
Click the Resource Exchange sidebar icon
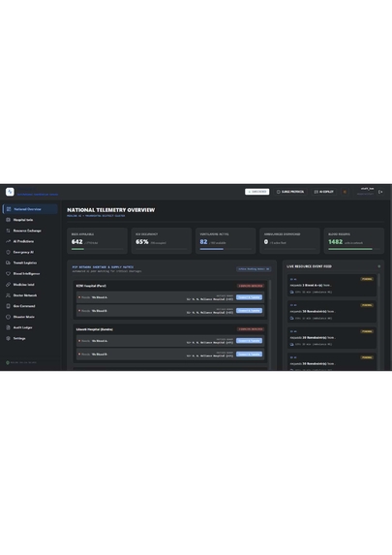8,231
